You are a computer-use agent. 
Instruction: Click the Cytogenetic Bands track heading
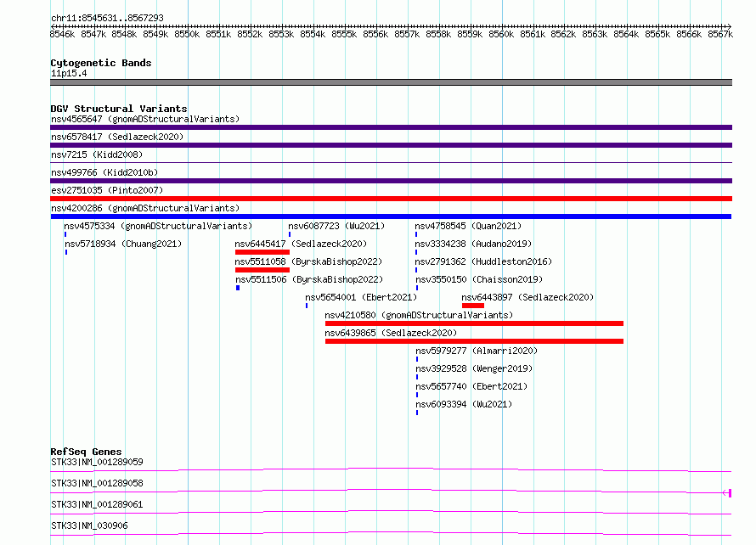(x=101, y=63)
